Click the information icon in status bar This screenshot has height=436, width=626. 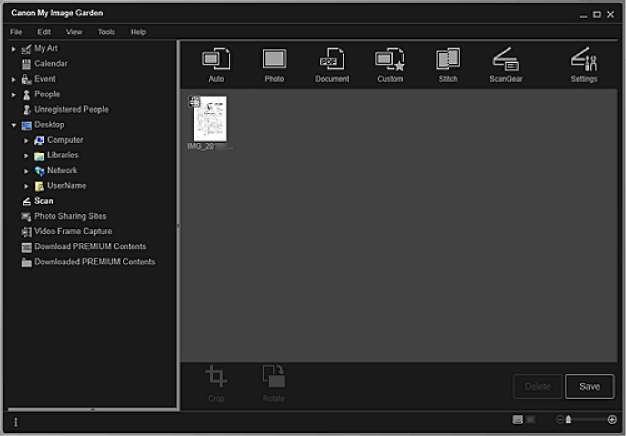click(x=15, y=422)
